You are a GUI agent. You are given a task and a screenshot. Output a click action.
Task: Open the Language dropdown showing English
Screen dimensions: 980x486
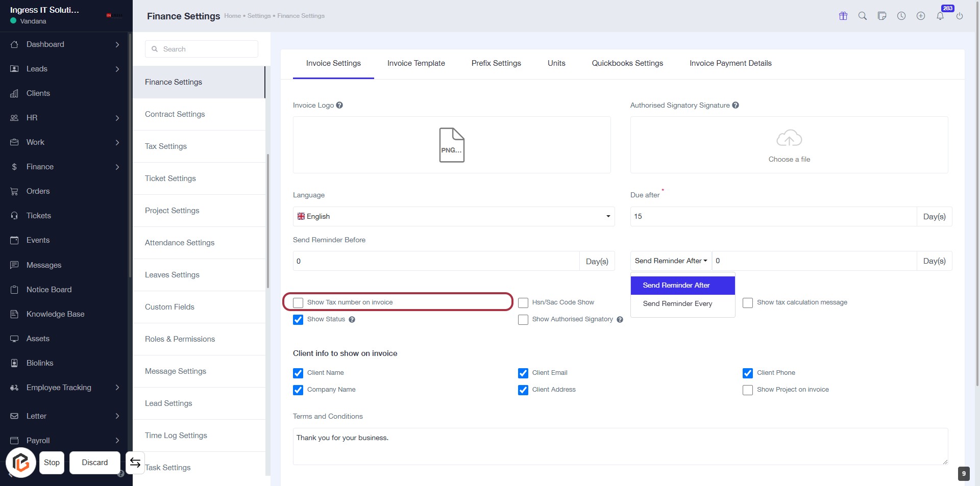(453, 216)
